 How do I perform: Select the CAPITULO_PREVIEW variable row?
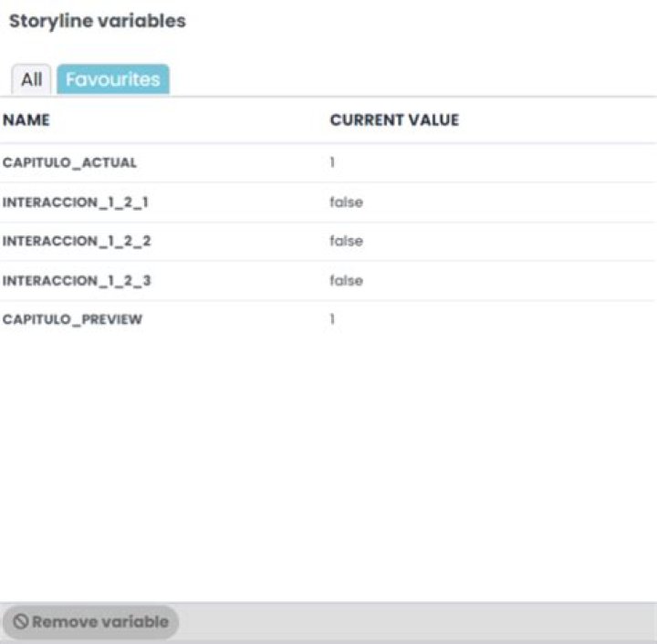coord(328,319)
